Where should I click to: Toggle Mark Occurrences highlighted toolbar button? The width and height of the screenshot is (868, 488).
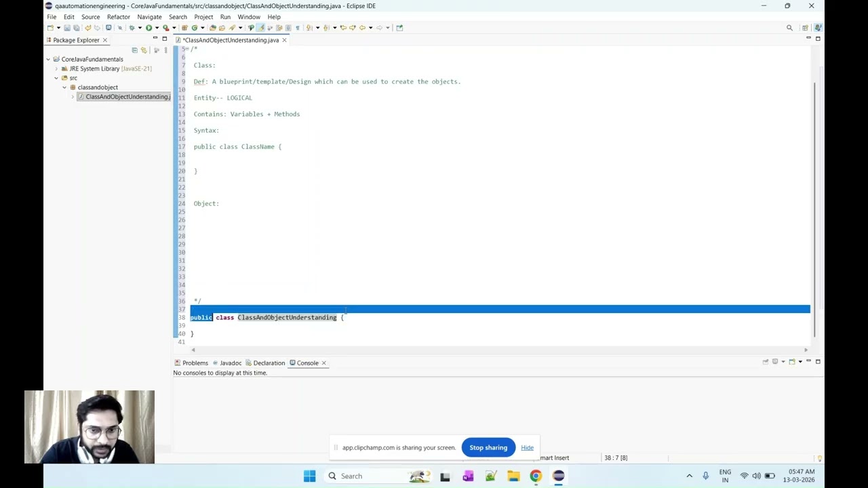(x=261, y=28)
